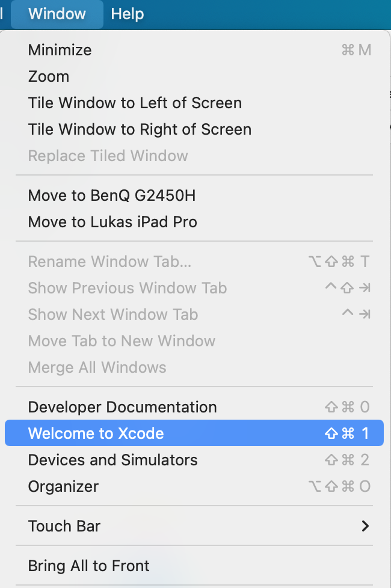Click the Zoom menu item
This screenshot has width=391, height=588.
[x=49, y=76]
